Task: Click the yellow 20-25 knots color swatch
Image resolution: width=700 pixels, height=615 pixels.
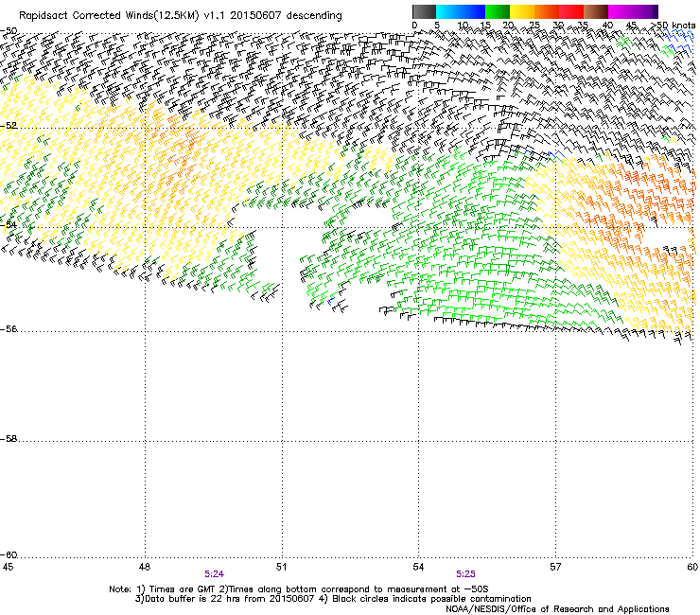Action: click(522, 11)
